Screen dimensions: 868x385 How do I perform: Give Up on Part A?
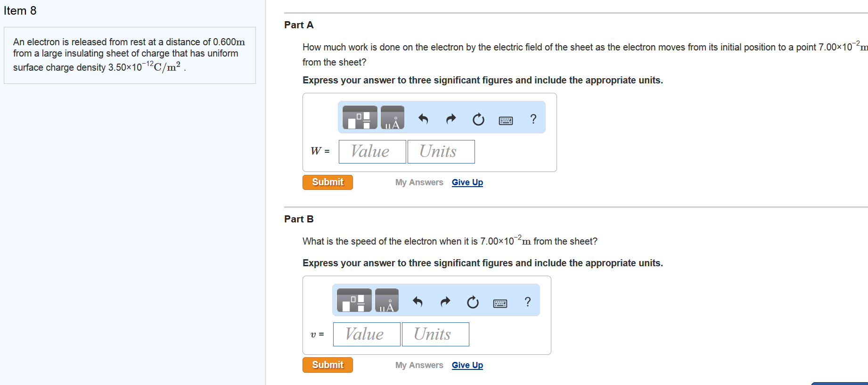(x=467, y=182)
